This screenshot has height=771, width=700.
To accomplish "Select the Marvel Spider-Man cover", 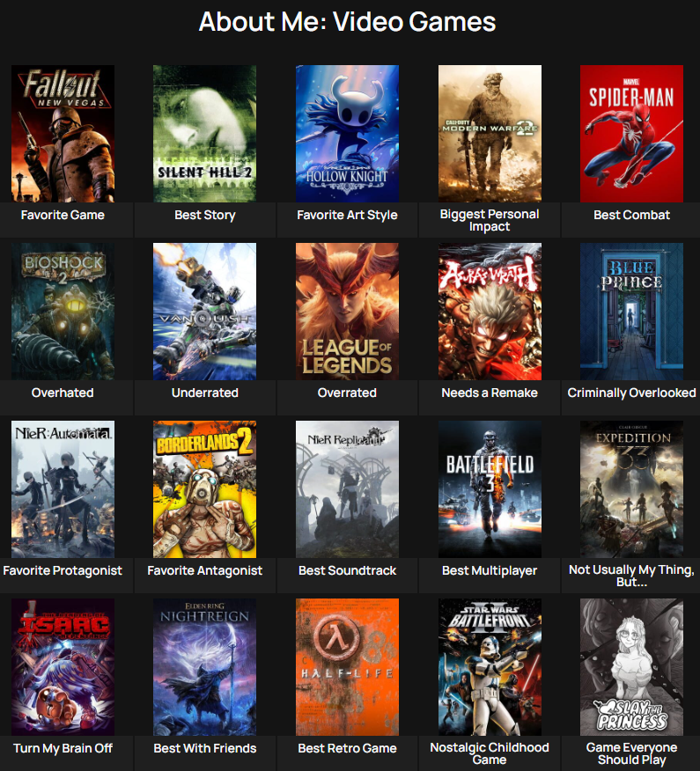I will pos(631,134).
